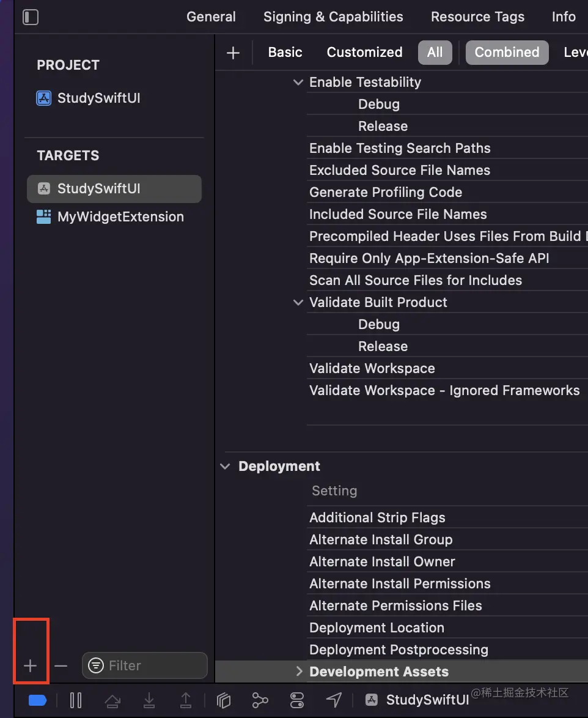588x718 pixels.
Task: Select Debug under Enable Testability
Action: [x=379, y=105]
